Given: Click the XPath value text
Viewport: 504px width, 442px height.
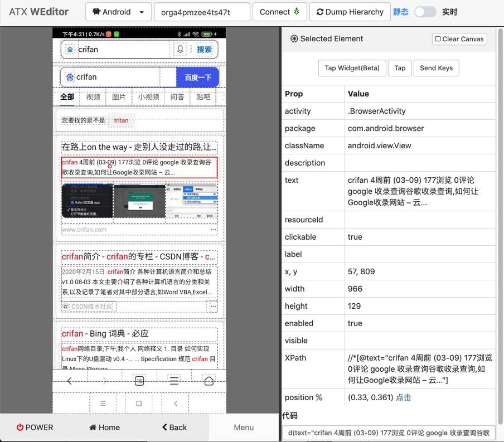Looking at the screenshot, I should click(x=420, y=369).
